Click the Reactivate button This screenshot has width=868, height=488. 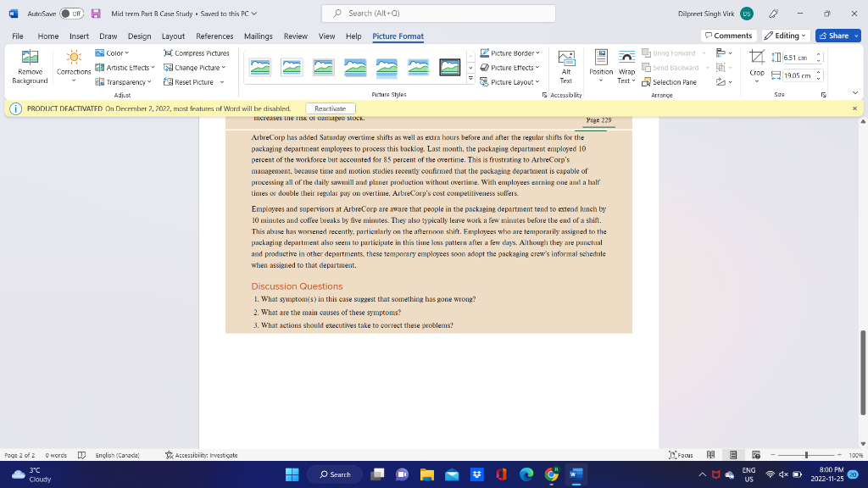(330, 108)
